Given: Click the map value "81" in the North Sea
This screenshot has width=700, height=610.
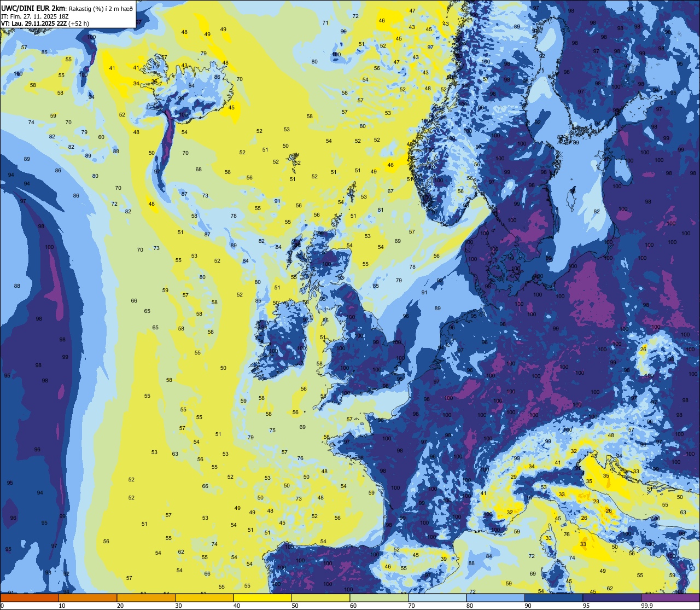Looking at the screenshot, I should pos(381,210).
